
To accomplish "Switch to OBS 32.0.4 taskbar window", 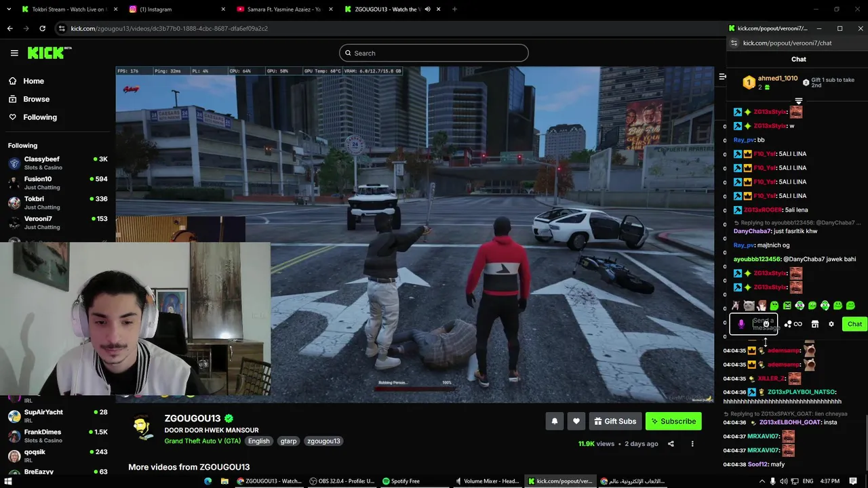I will [342, 481].
